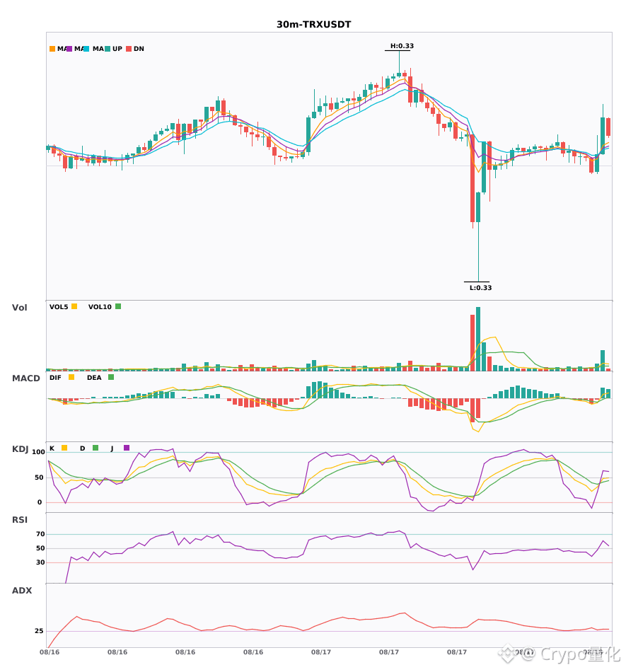The width and height of the screenshot is (626, 672).
Task: Click the 0 axis value in KDJ panel
Action: [x=40, y=502]
